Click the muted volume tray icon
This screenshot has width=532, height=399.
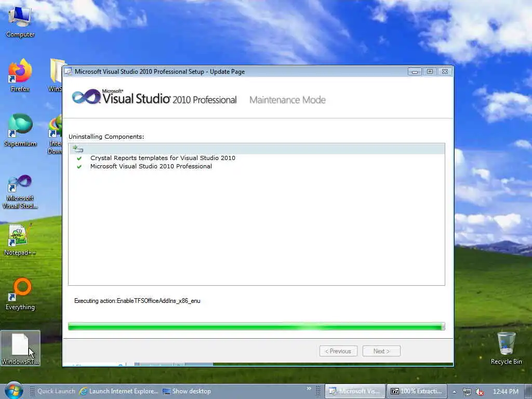[x=480, y=392]
